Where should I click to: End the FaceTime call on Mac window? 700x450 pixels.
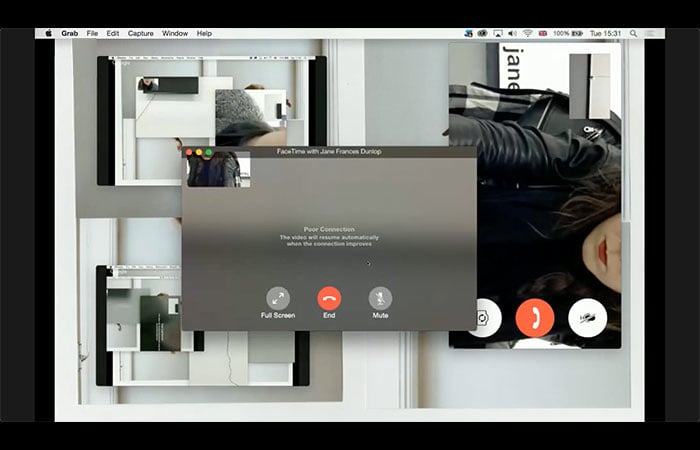click(x=329, y=299)
